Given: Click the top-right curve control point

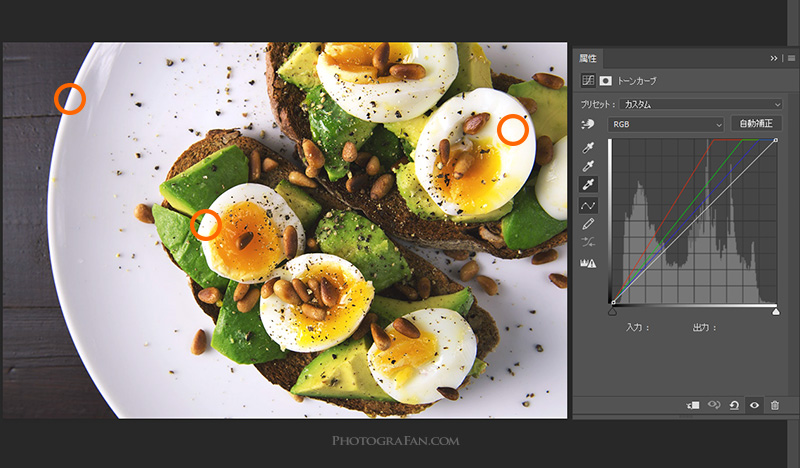Looking at the screenshot, I should [776, 140].
